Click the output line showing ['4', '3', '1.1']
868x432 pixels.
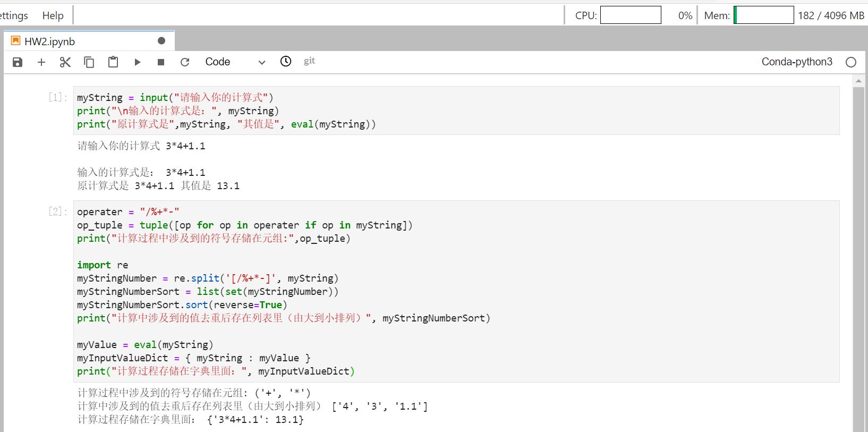(252, 406)
